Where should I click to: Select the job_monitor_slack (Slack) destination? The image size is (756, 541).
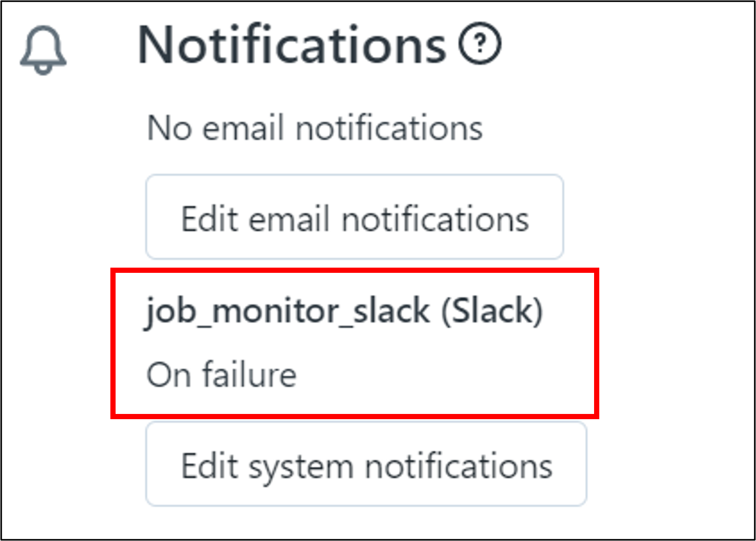pos(344,312)
